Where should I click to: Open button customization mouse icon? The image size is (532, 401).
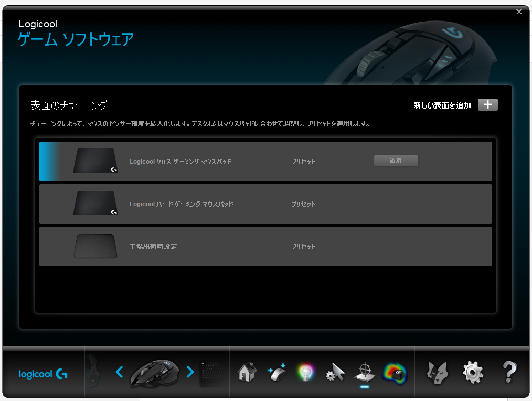[x=277, y=372]
